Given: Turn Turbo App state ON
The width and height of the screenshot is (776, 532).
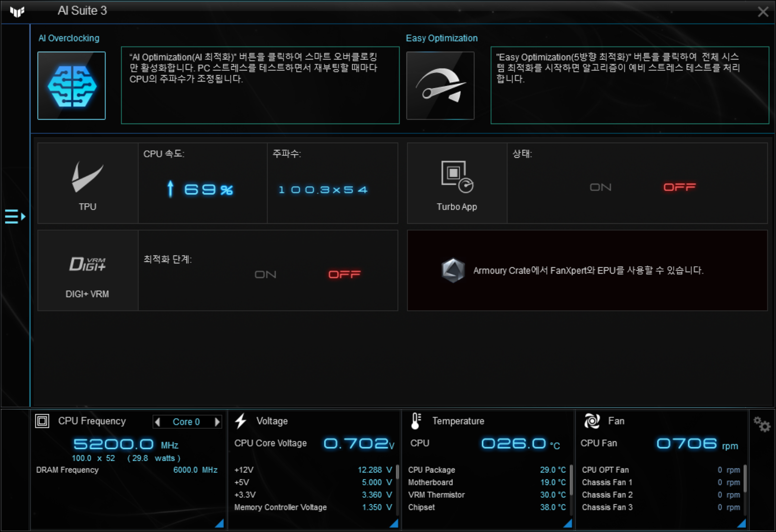Looking at the screenshot, I should [600, 187].
